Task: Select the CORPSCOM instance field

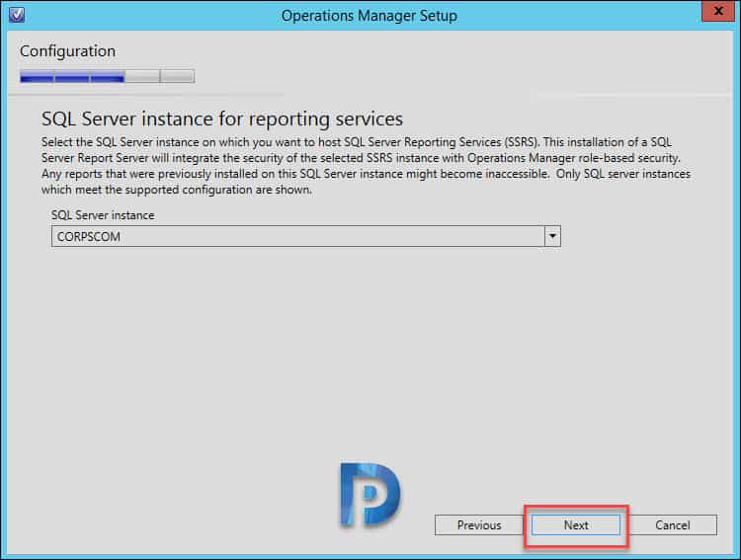Action: [305, 236]
